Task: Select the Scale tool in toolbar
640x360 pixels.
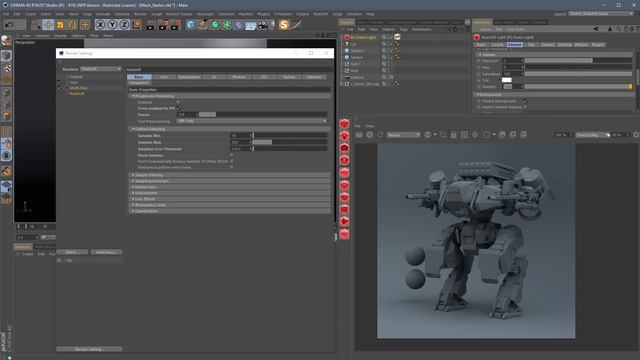Action: click(x=60, y=25)
